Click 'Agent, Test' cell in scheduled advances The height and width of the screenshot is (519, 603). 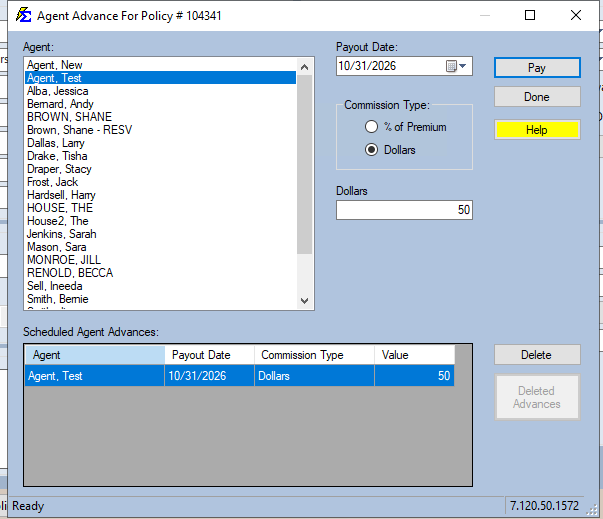[95, 376]
